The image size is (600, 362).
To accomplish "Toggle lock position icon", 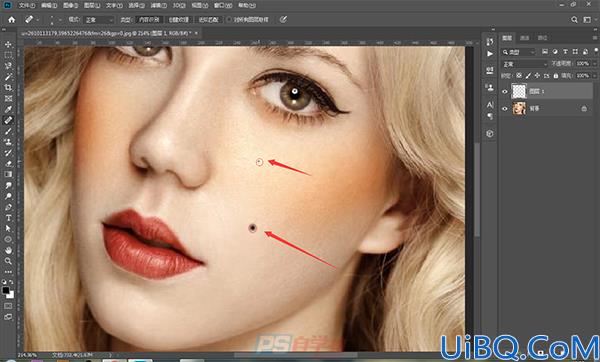I will click(537, 76).
